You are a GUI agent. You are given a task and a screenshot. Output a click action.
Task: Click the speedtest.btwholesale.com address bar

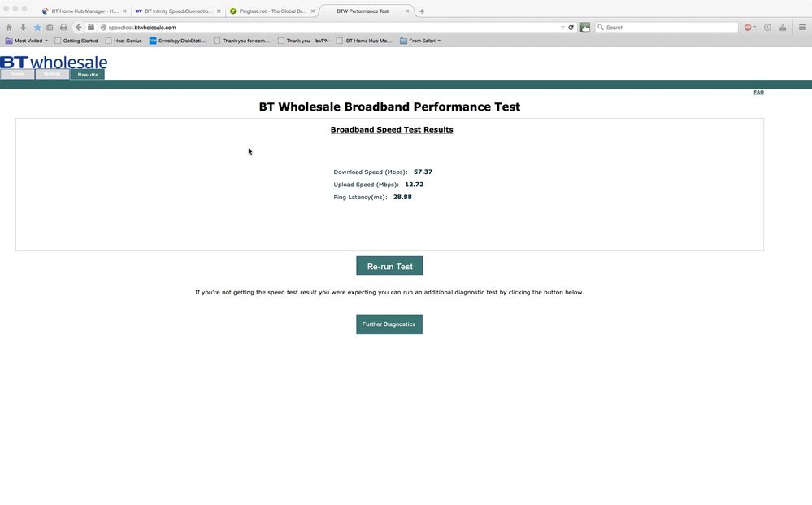pos(332,28)
